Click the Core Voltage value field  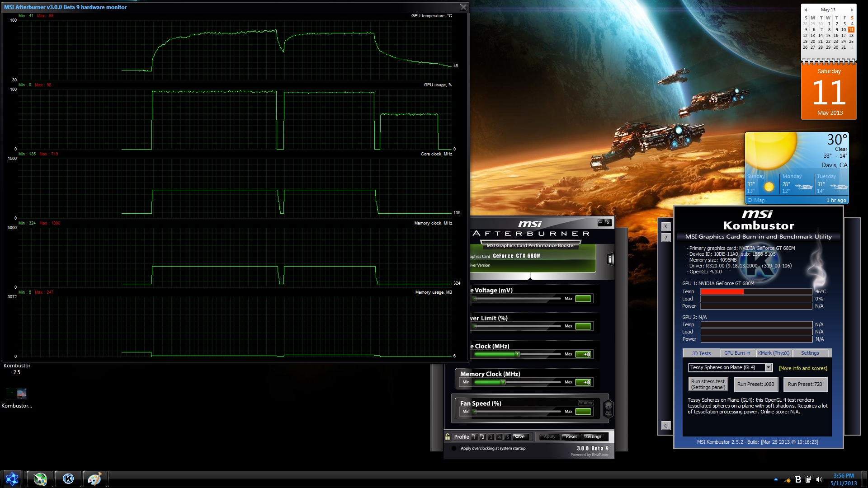click(x=583, y=299)
